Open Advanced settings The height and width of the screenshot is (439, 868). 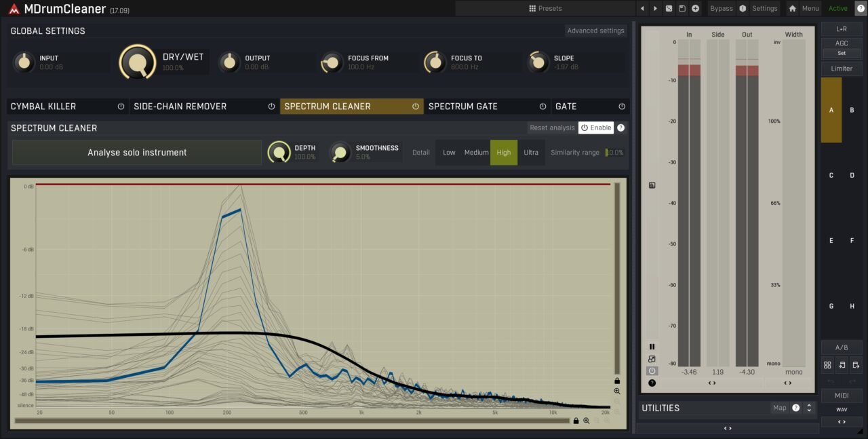tap(596, 31)
